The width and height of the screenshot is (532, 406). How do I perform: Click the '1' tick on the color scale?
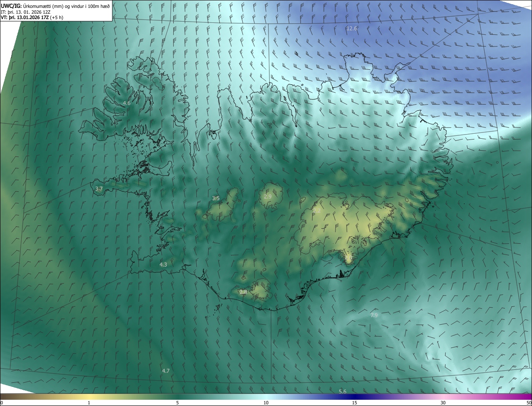tap(89, 403)
